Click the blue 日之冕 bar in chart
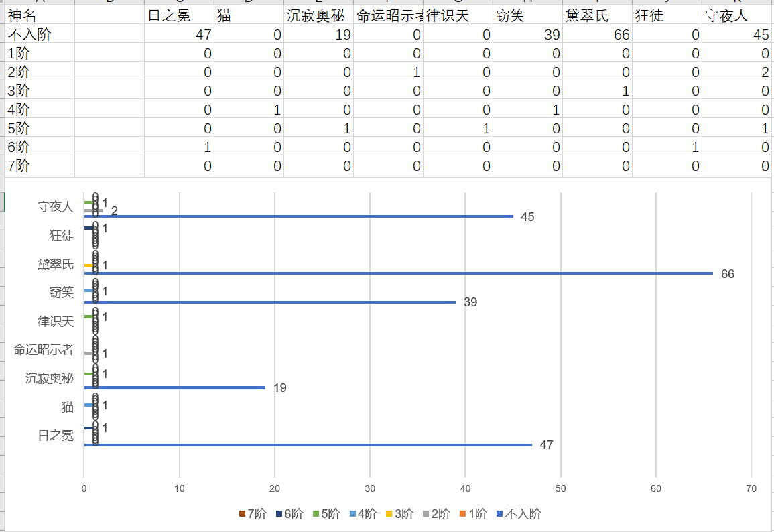 (x=308, y=444)
